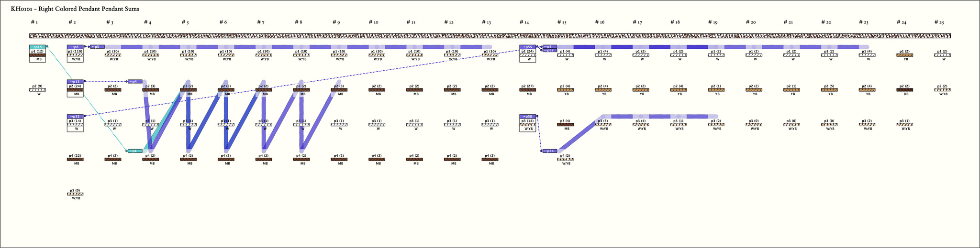Click the p5 (0) pendant swatch
This screenshot has height=248, width=980.
click(76, 194)
